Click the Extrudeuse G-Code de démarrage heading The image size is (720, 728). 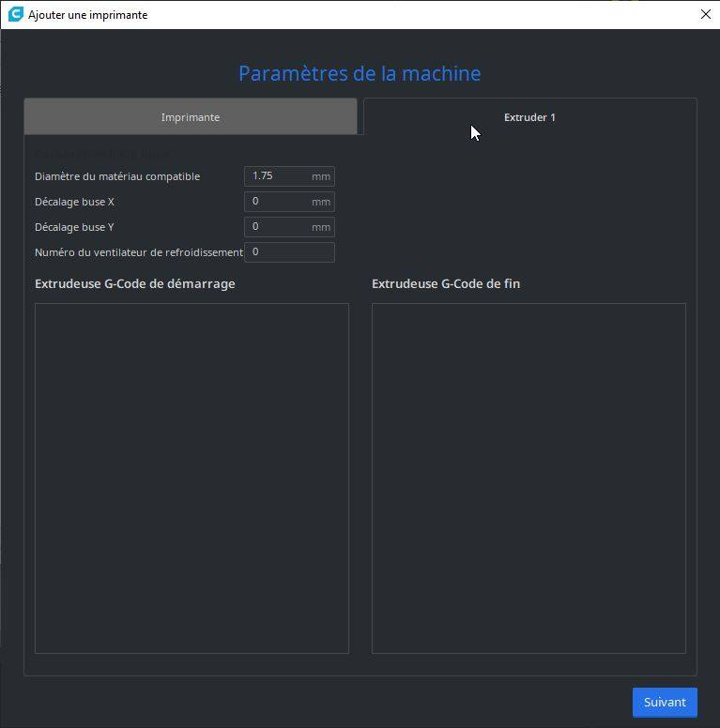point(135,283)
